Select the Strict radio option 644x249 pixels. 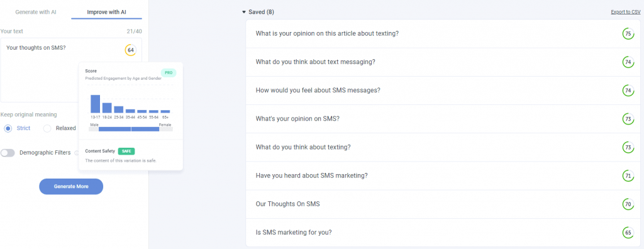[8, 128]
